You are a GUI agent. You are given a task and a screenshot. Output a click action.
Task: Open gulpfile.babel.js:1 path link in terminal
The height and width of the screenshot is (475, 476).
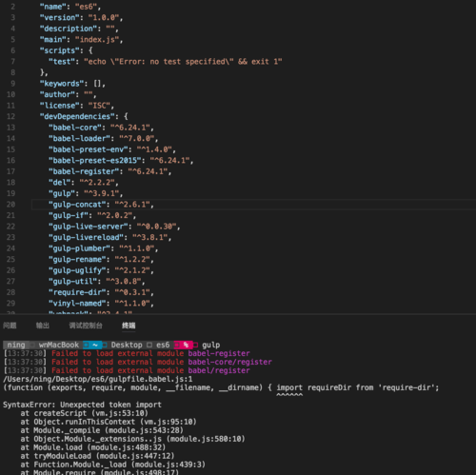(x=98, y=379)
